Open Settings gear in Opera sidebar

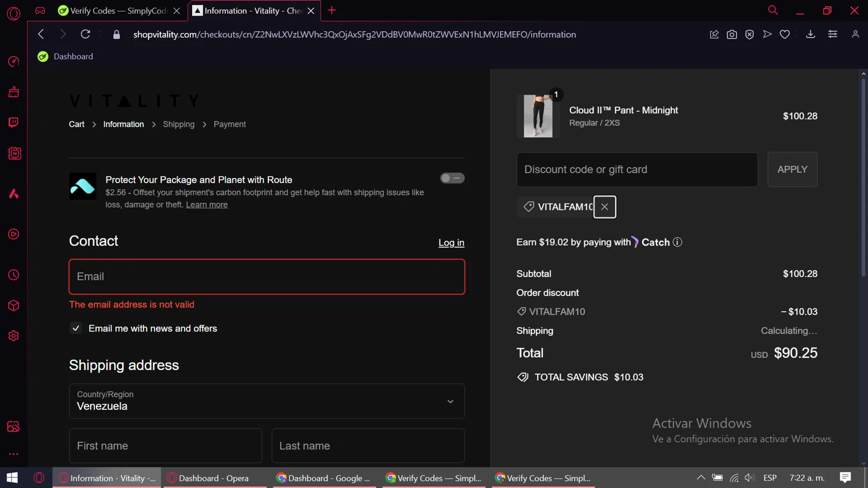tap(13, 336)
